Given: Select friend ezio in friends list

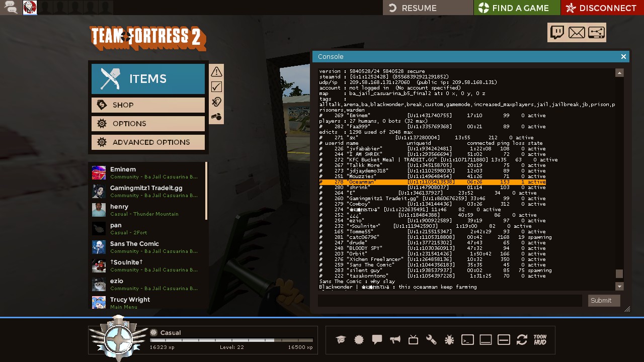Looking at the screenshot, I should point(148,284).
